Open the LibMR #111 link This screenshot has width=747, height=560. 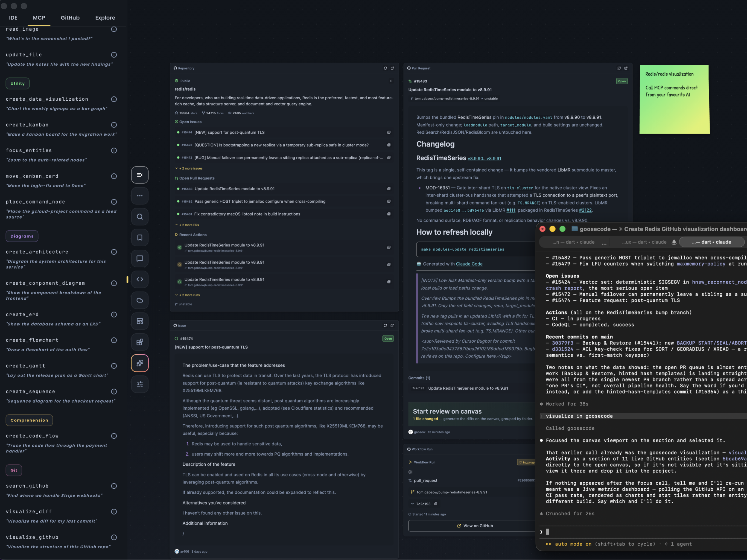[x=510, y=211]
